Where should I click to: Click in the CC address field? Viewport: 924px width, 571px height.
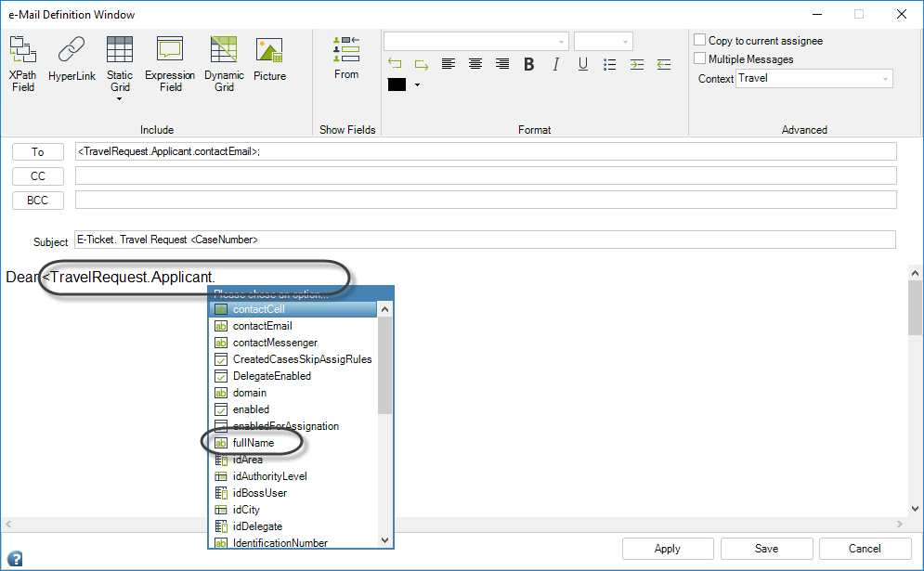coord(486,175)
